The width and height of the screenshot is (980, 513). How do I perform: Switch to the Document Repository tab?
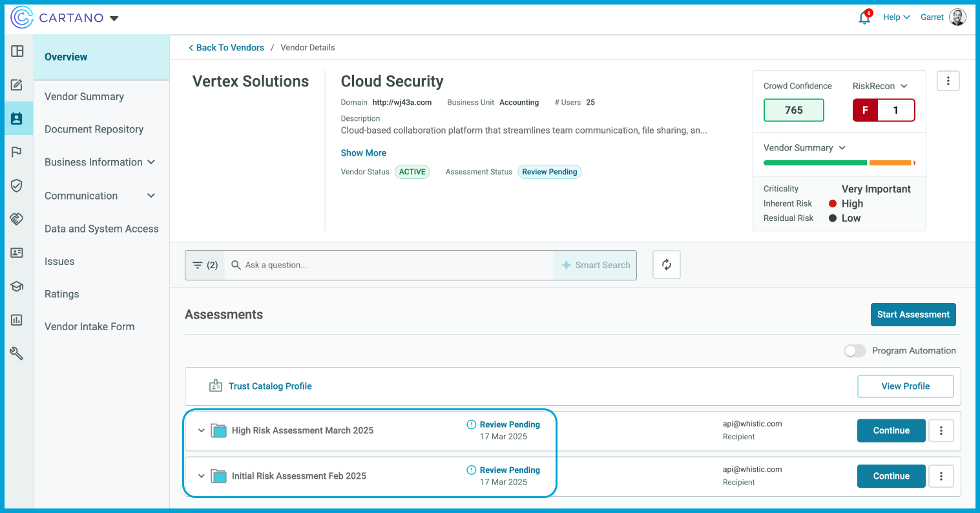[94, 129]
